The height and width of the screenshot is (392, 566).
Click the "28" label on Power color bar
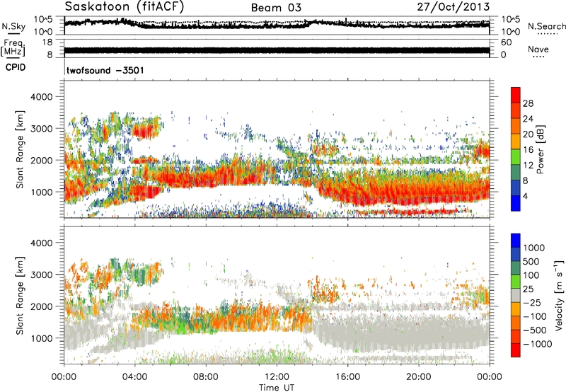[528, 103]
